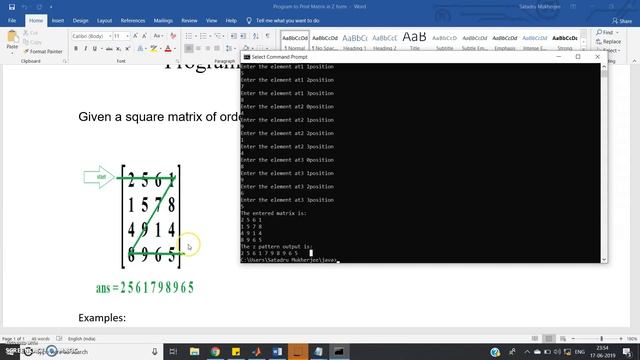Click the Text Effects icon
640x360 pixels.
[140, 49]
